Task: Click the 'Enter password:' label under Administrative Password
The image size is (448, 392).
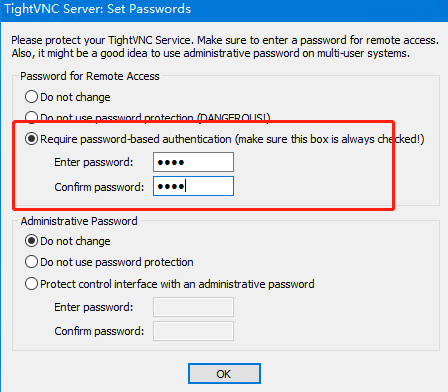Action: tap(94, 307)
